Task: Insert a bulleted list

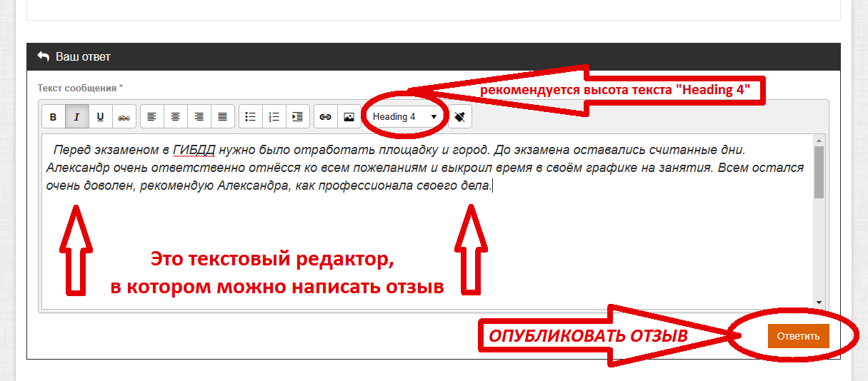Action: pyautogui.click(x=250, y=117)
